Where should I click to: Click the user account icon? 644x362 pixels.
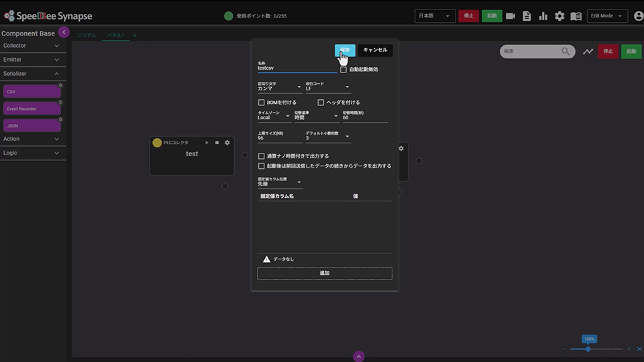click(x=638, y=16)
